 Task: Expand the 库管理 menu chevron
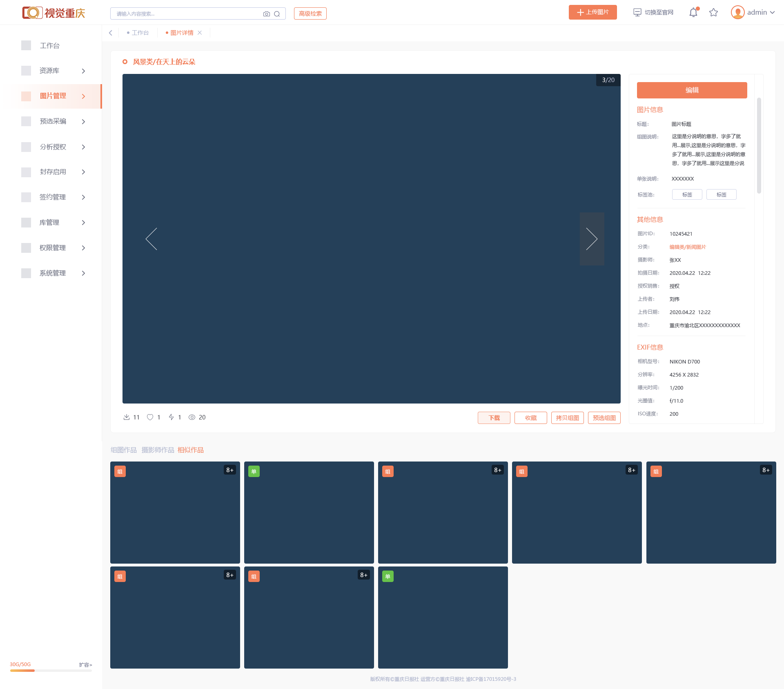pos(83,223)
